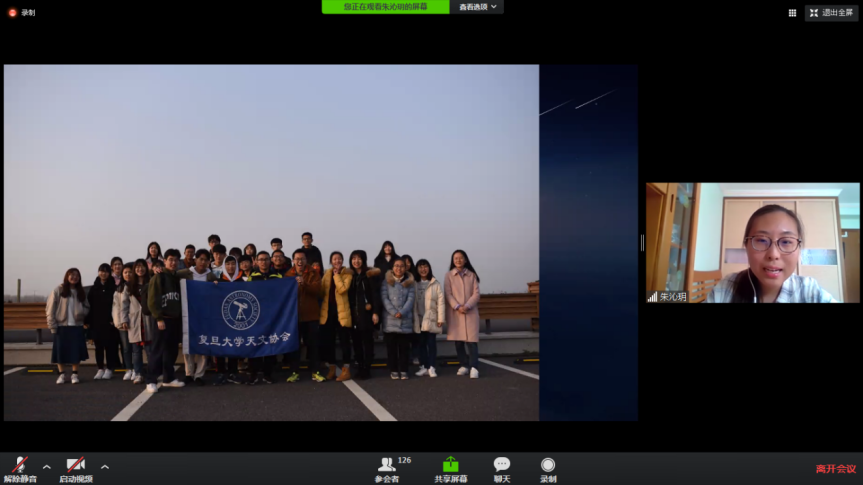Click the speaker name label 朱沁玥
Screen dimensions: 863x485
coord(673,297)
